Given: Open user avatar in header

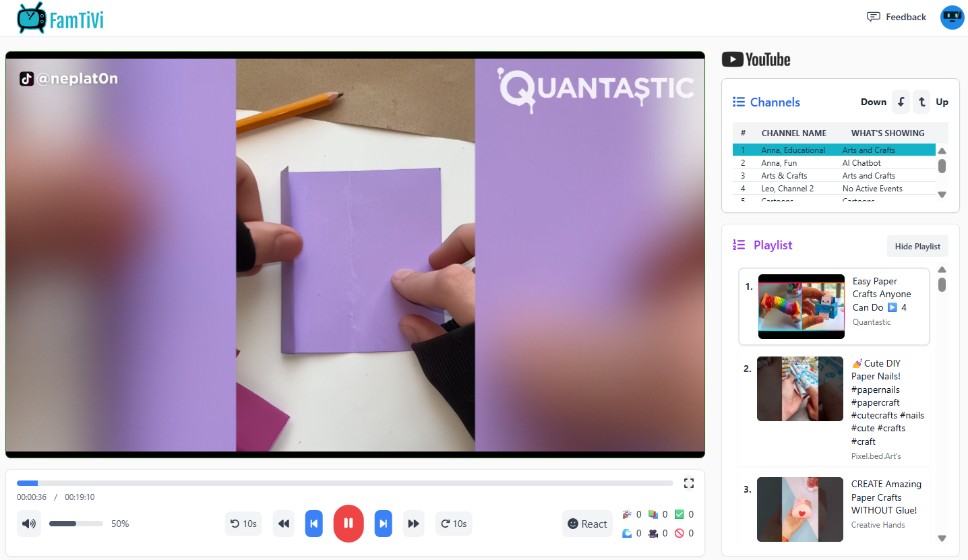Looking at the screenshot, I should click(x=952, y=18).
